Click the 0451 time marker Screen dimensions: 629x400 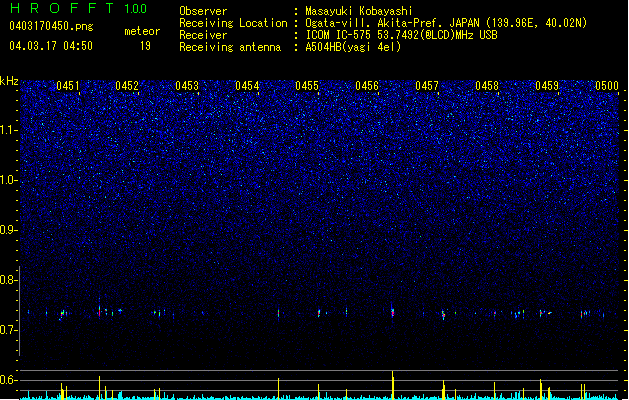tap(67, 86)
